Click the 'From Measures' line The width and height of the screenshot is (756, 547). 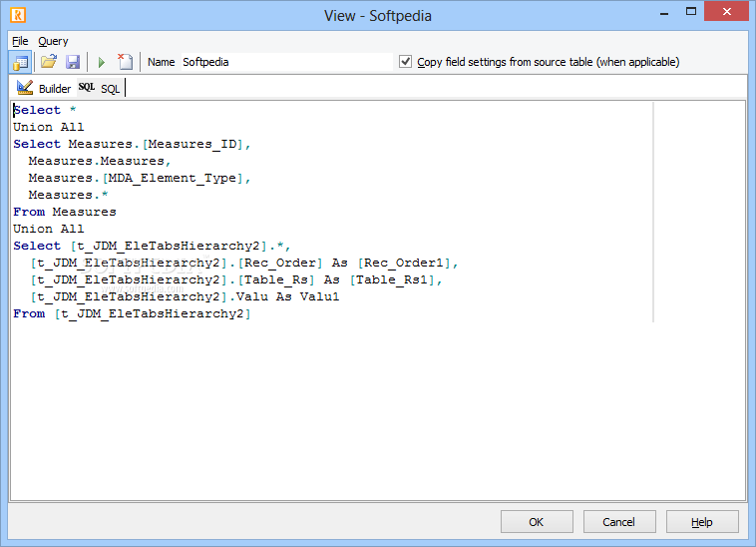pos(65,212)
